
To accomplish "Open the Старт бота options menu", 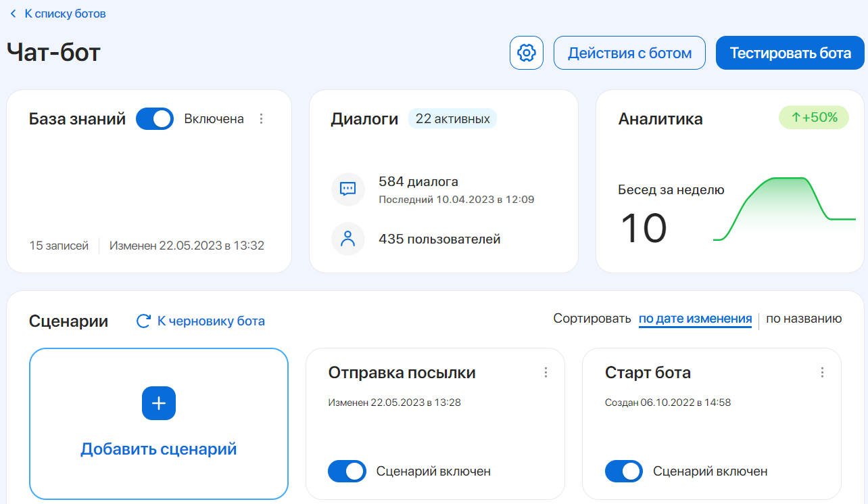I will point(822,372).
